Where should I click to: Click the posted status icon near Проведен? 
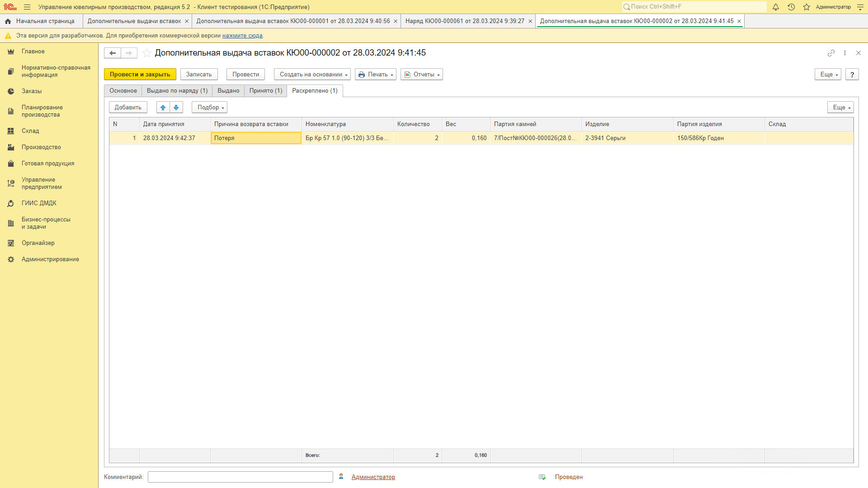(542, 477)
